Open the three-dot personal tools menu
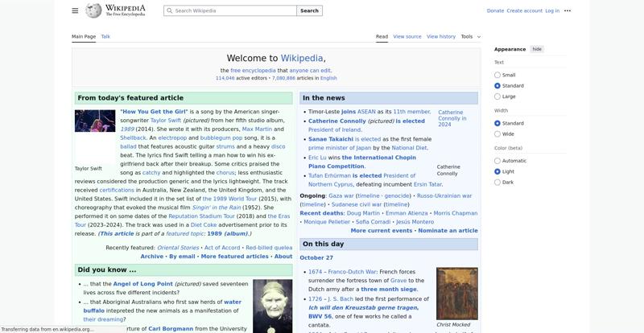The image size is (644, 333). click(x=568, y=10)
